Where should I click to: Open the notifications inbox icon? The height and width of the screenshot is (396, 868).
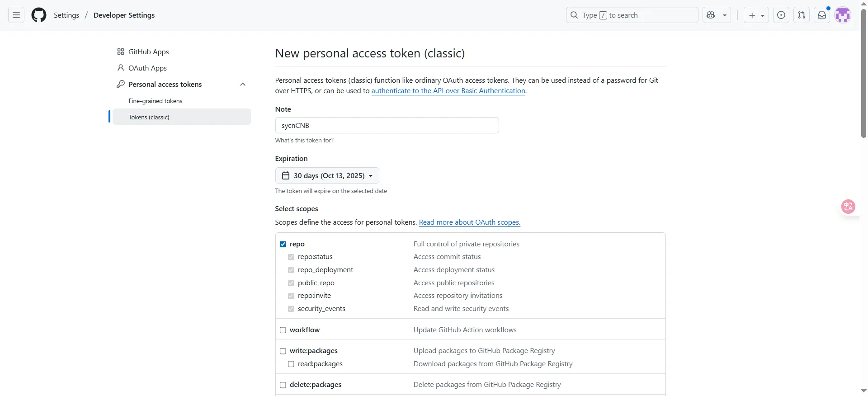click(x=822, y=15)
